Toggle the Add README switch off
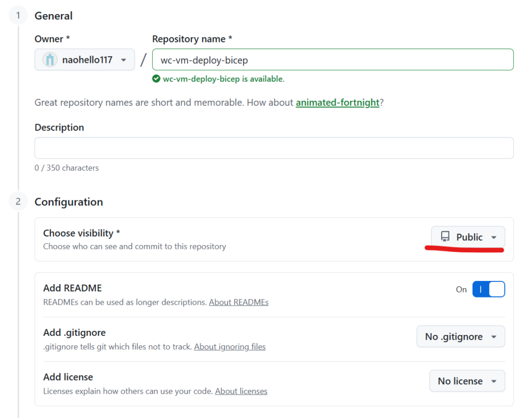This screenshot has width=532, height=418. (488, 289)
